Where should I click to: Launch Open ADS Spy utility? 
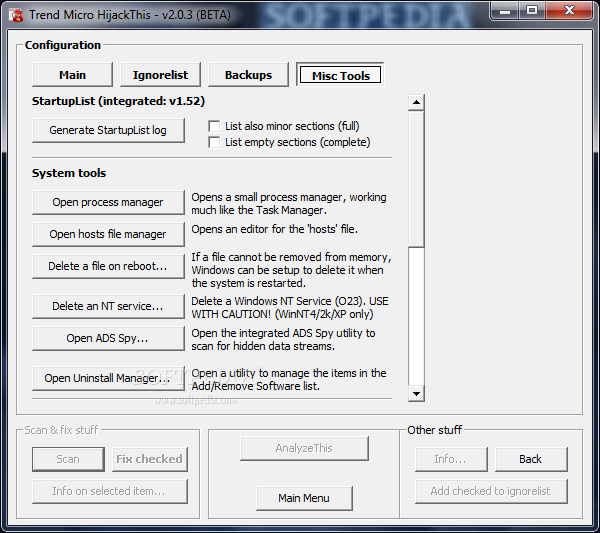pyautogui.click(x=108, y=338)
